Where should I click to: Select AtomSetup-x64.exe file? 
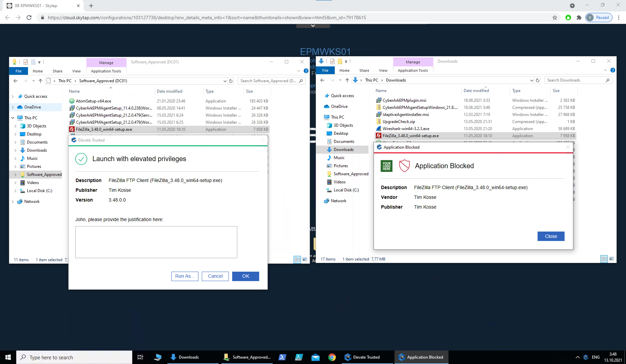coord(93,101)
